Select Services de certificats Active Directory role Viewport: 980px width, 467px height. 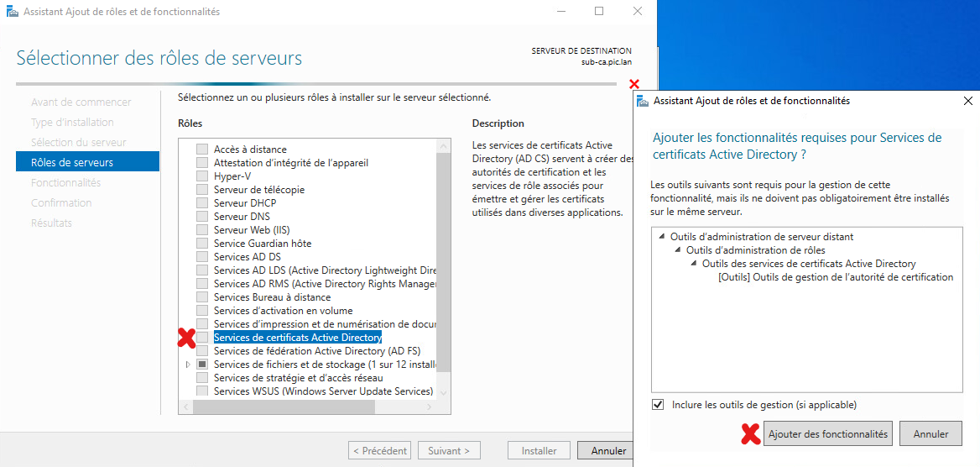pos(297,338)
